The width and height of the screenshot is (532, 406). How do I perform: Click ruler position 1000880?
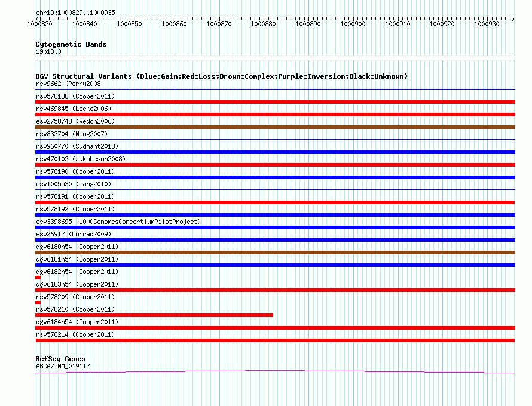click(x=263, y=24)
